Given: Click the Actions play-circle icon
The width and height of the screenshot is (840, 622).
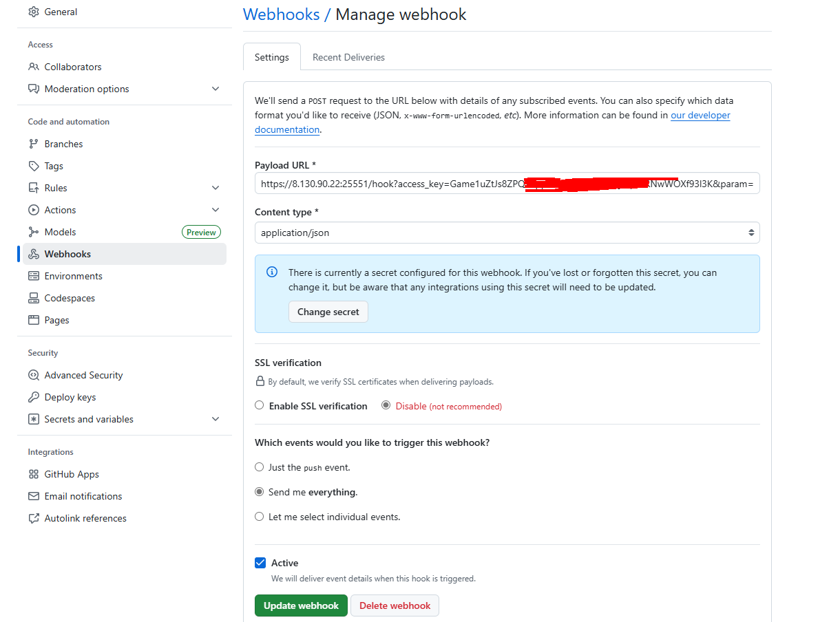Looking at the screenshot, I should tap(33, 210).
